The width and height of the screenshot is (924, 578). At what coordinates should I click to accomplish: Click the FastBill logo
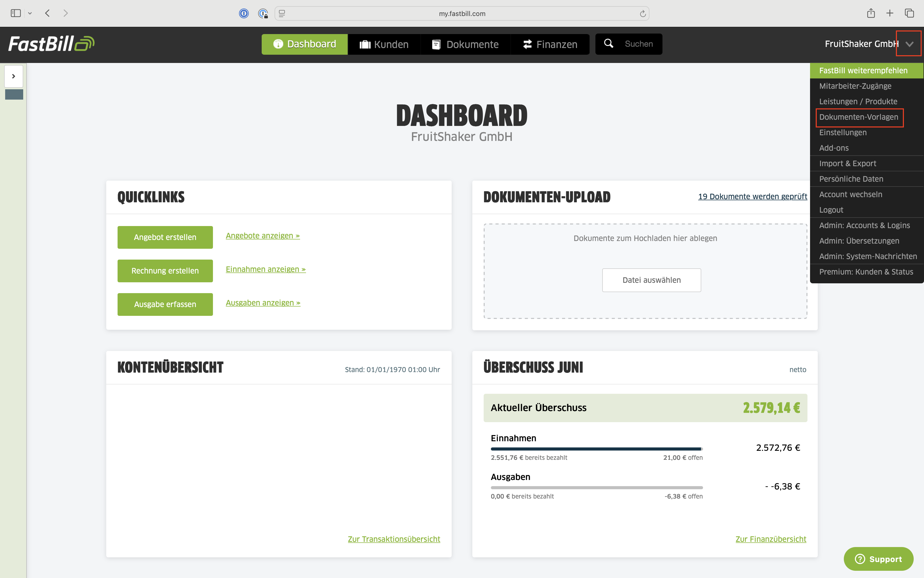52,44
